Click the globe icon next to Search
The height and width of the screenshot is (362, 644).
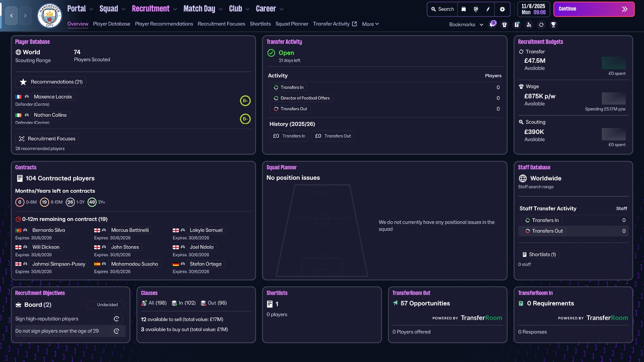click(x=476, y=9)
